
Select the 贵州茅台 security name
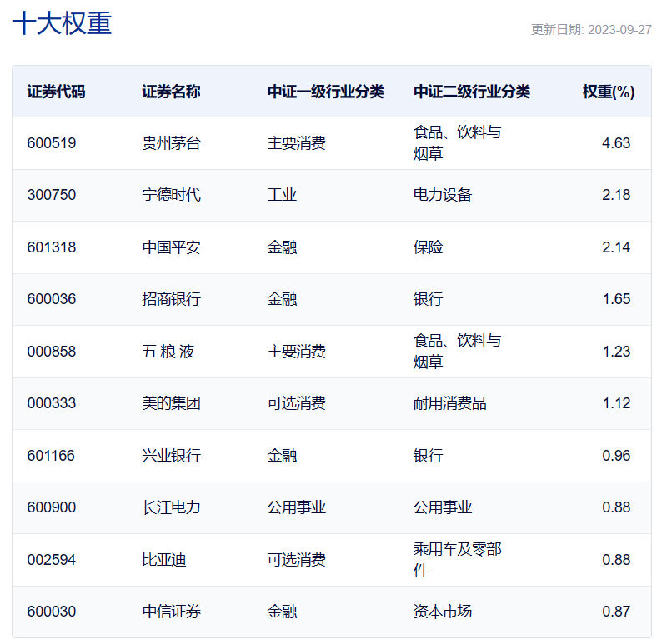(x=171, y=143)
